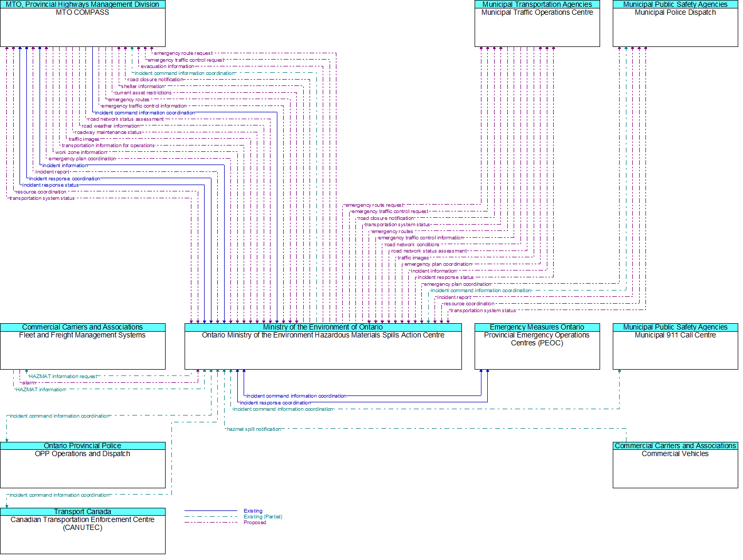Click the shelter information flow label
The height and width of the screenshot is (560, 743).
[x=143, y=86]
